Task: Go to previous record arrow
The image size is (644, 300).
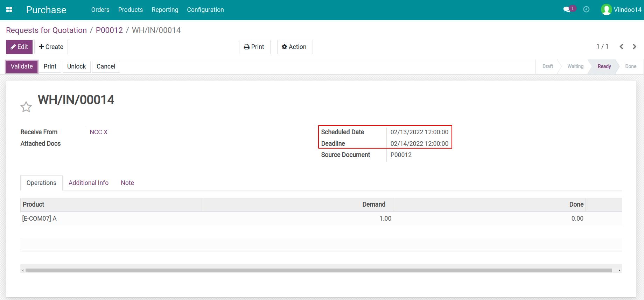Action: (x=621, y=47)
